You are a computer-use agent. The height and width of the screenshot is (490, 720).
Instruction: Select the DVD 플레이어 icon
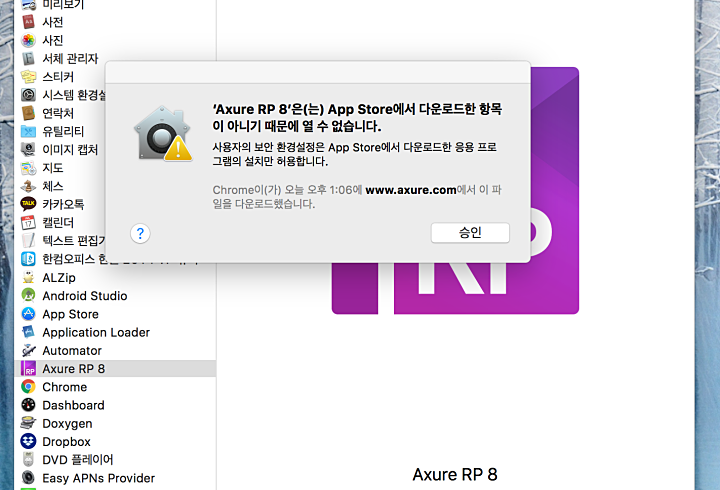pos(28,459)
